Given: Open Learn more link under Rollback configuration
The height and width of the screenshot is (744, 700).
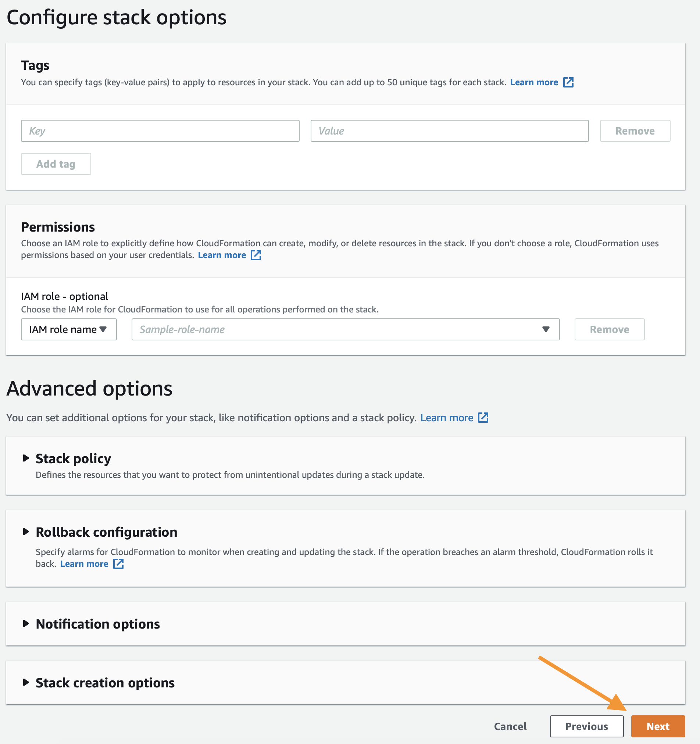Looking at the screenshot, I should 84,564.
